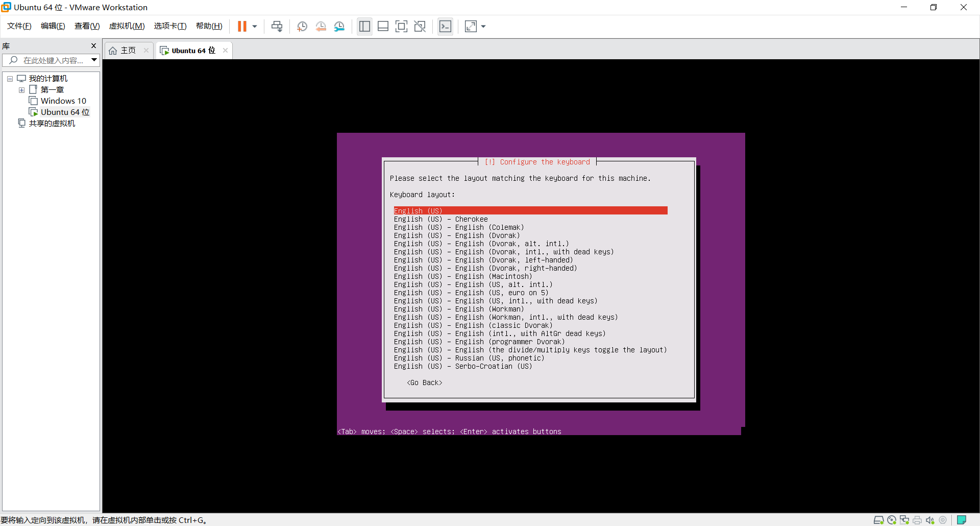The width and height of the screenshot is (980, 526).
Task: Choose English (Dvorak, left-handed) layout
Action: (483, 260)
